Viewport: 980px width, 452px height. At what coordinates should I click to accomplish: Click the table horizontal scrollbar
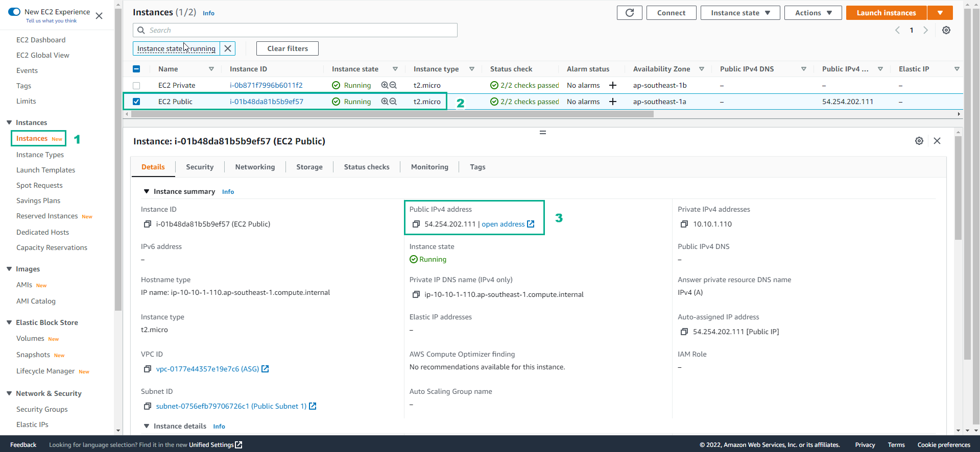click(x=392, y=114)
